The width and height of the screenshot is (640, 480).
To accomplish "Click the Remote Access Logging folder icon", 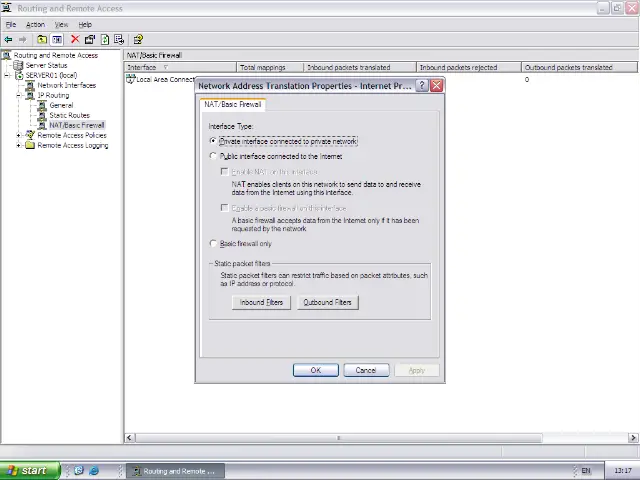I will tap(30, 145).
